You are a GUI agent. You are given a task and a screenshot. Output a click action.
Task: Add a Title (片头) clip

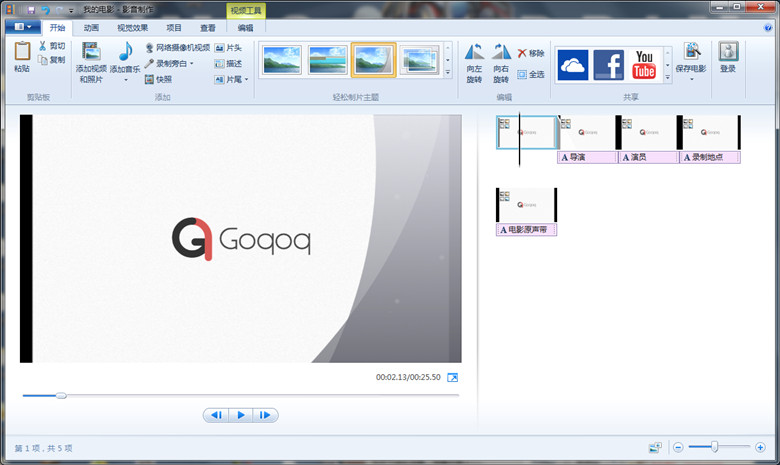point(228,48)
